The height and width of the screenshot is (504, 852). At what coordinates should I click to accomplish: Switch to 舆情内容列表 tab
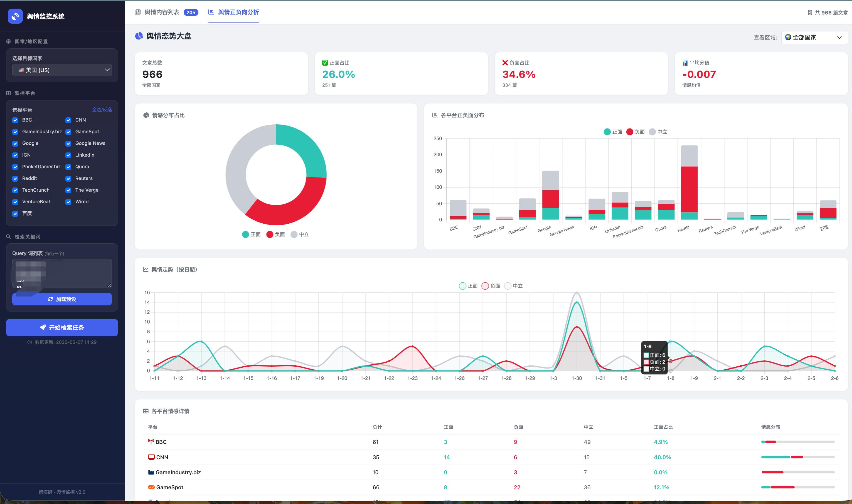[166, 12]
